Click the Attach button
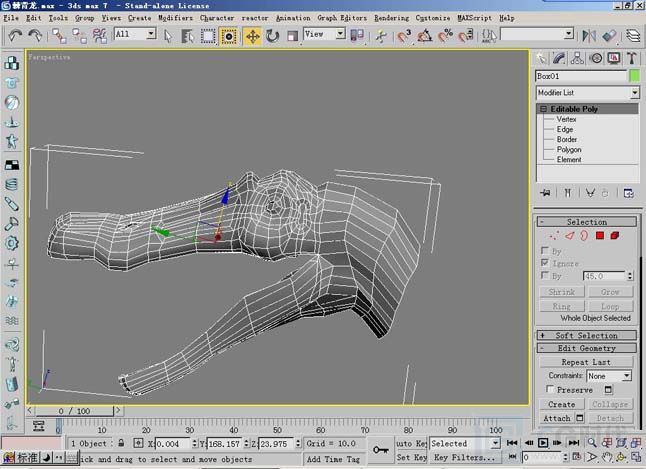 [x=557, y=418]
